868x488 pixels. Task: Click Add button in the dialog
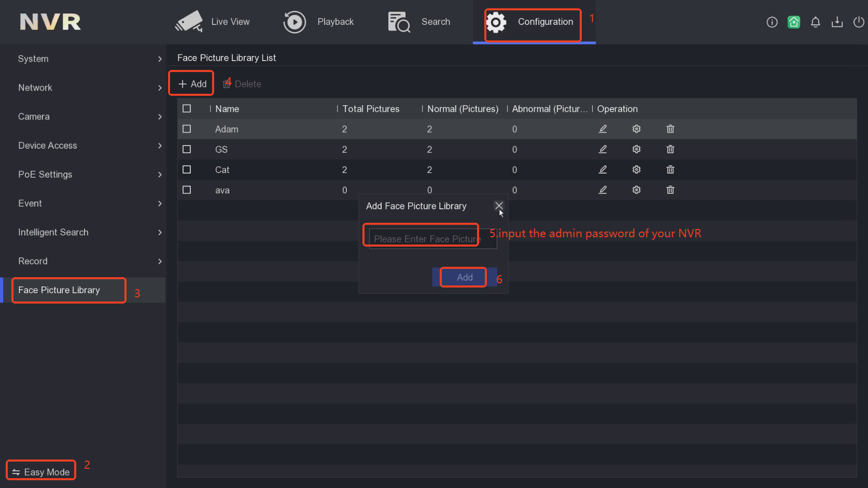click(464, 277)
